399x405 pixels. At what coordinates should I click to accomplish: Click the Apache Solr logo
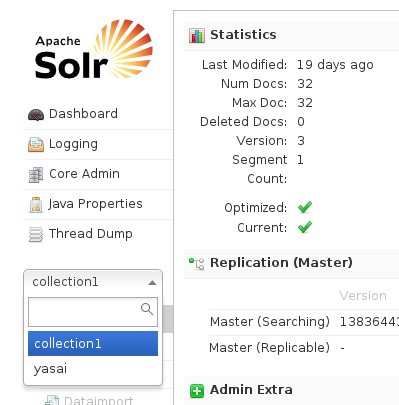click(94, 49)
